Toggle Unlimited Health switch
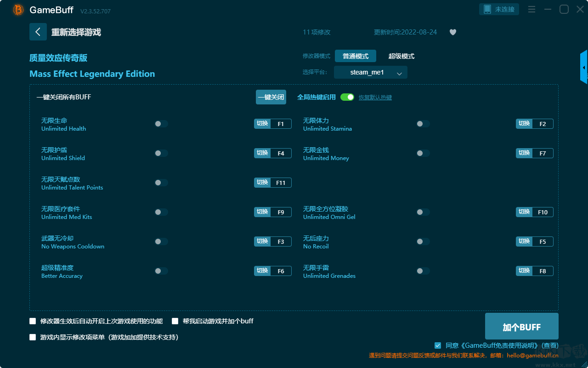This screenshot has width=588, height=368. point(161,124)
